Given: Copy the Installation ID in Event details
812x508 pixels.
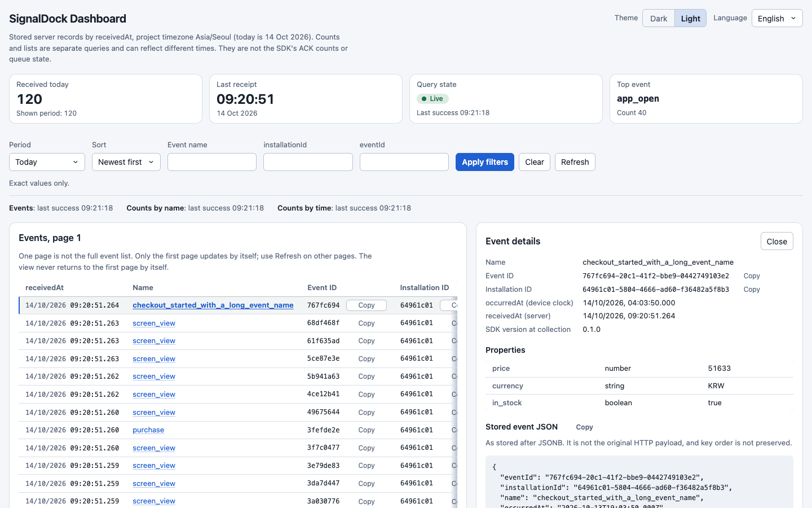Looking at the screenshot, I should coord(752,290).
